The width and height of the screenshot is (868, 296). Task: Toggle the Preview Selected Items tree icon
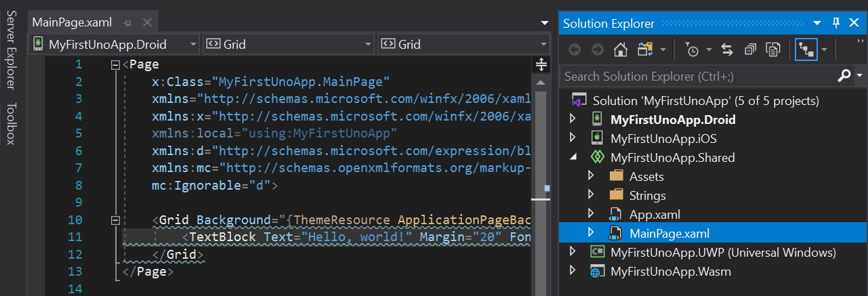point(806,49)
